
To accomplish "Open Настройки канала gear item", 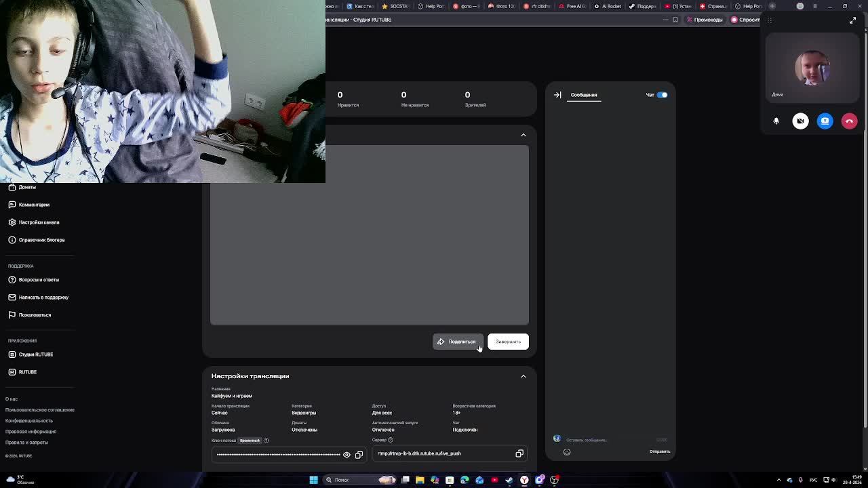I will 34,222.
